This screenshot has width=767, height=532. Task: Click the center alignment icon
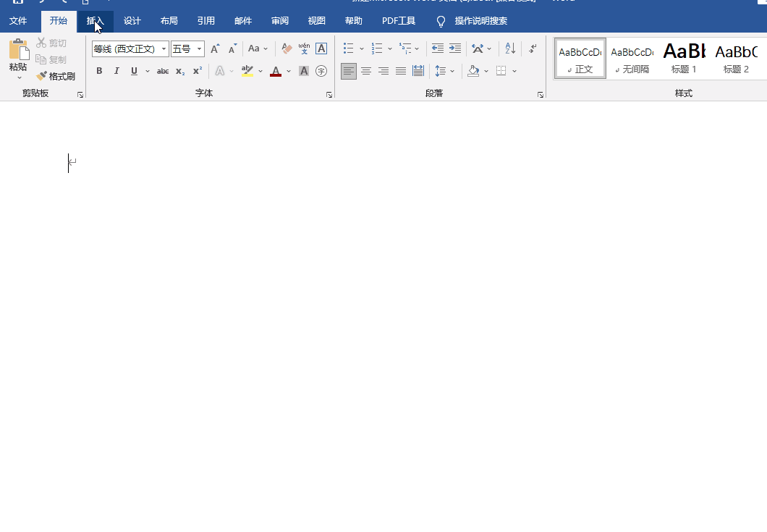[366, 71]
